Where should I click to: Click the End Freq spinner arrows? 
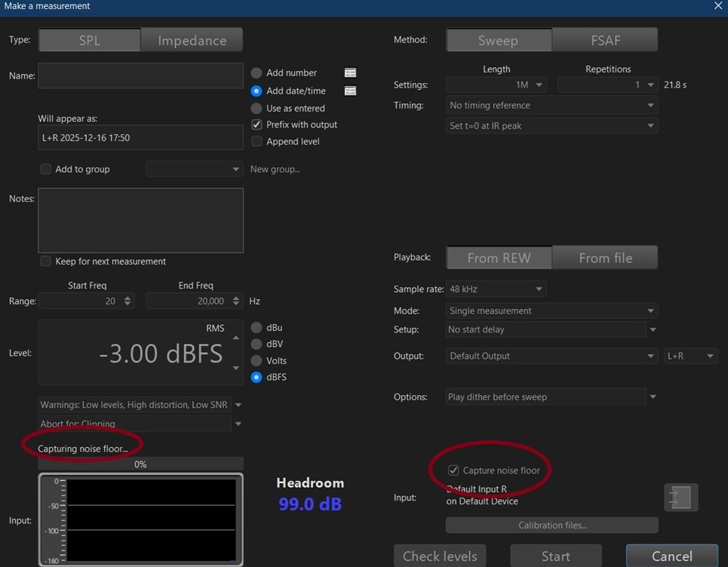[x=236, y=301]
